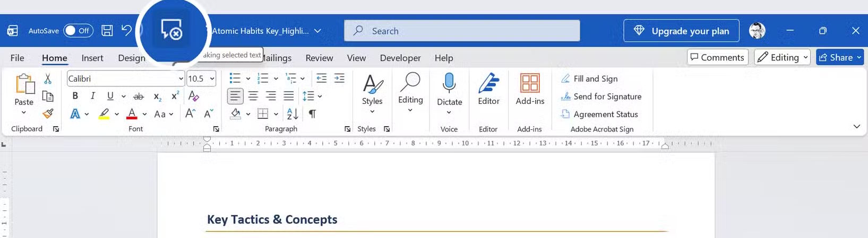Open Change Case Aa menu
This screenshot has height=238, width=868.
pyautogui.click(x=164, y=114)
